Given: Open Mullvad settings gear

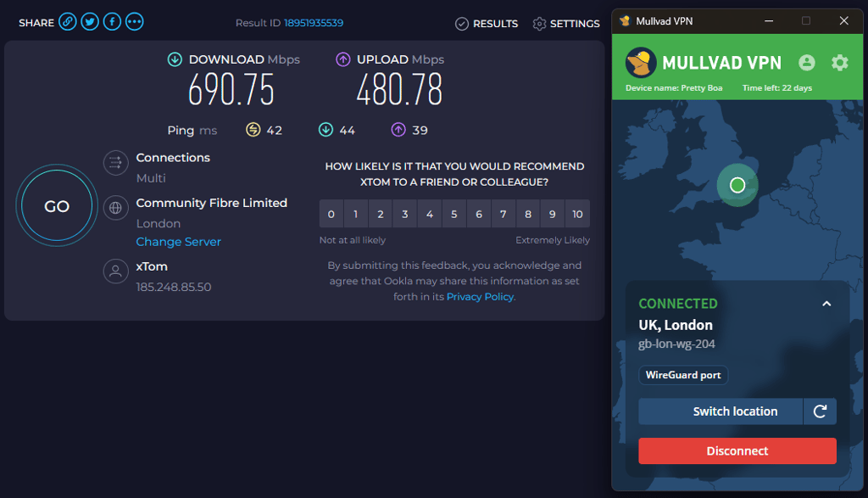Looking at the screenshot, I should [x=840, y=63].
